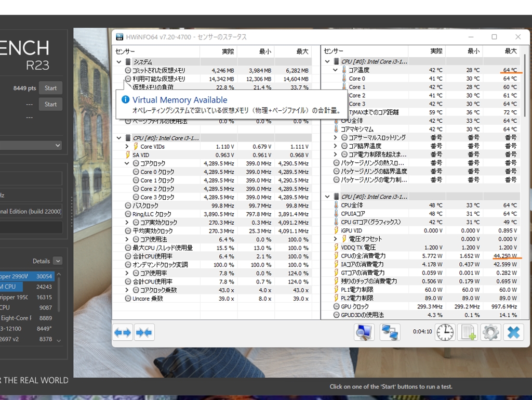Select the 24243 ranking entry in Cinebench

click(27, 287)
